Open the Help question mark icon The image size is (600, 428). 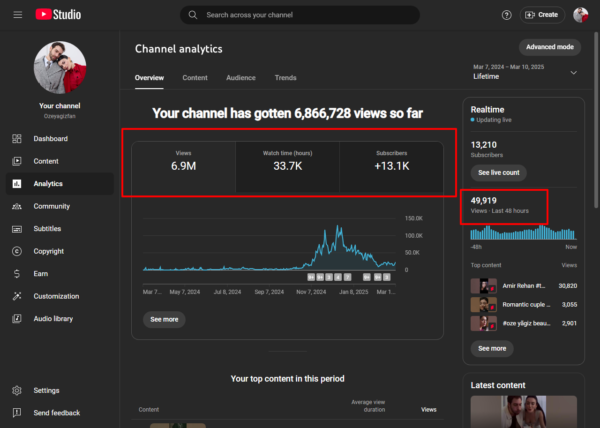[506, 15]
